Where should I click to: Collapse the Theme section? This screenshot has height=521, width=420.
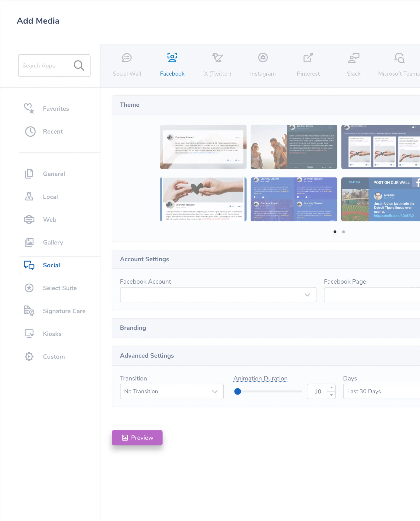tap(266, 105)
